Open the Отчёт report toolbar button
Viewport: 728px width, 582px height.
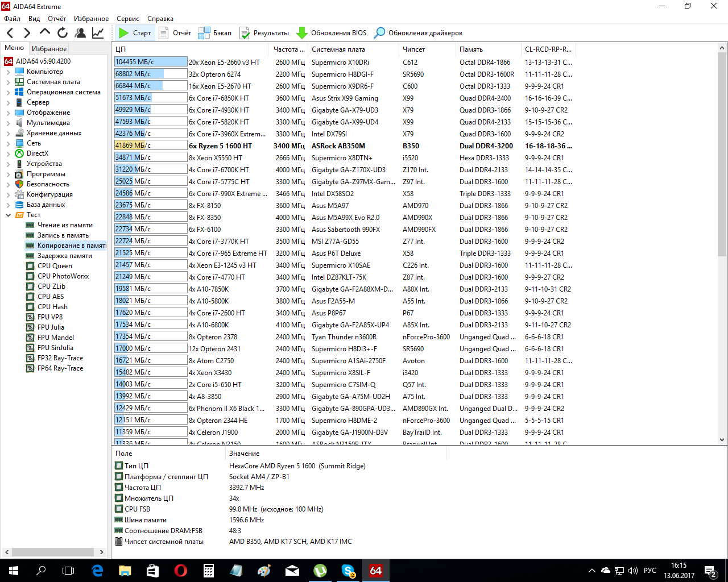pyautogui.click(x=175, y=33)
